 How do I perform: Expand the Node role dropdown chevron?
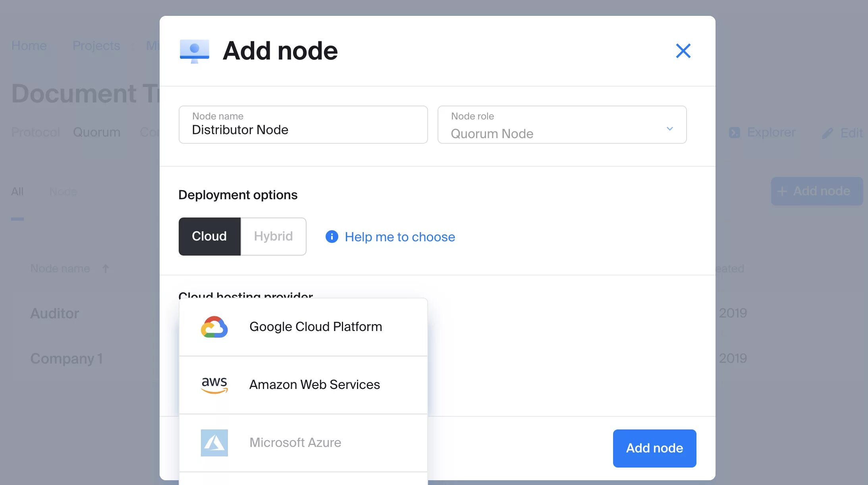point(669,129)
